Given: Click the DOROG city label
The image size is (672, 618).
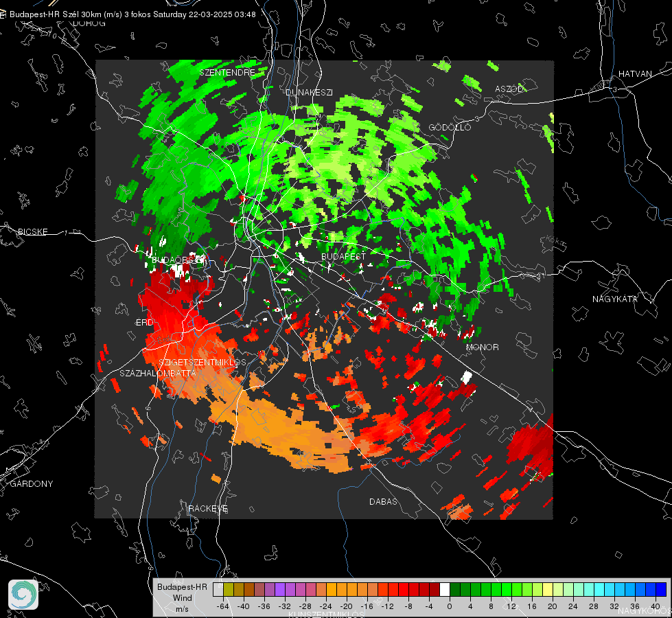Looking at the screenshot, I should tap(89, 23).
